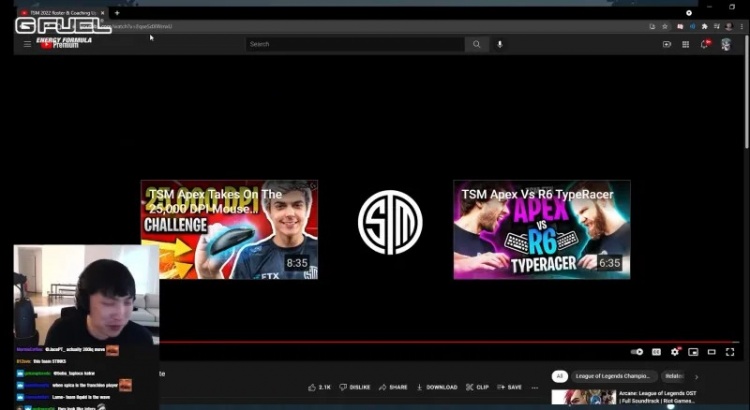Select the 'All' filter chip
Viewport: 750px width, 410px height.
click(x=559, y=377)
